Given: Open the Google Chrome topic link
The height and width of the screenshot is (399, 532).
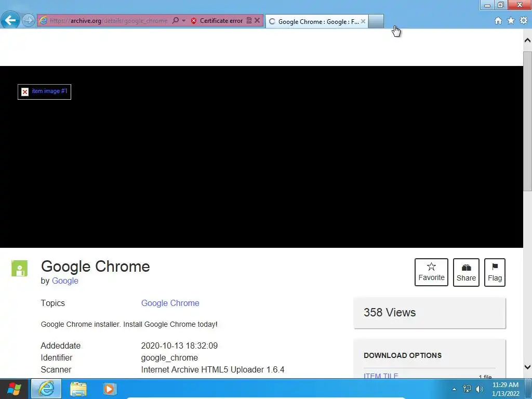Looking at the screenshot, I should pyautogui.click(x=170, y=303).
